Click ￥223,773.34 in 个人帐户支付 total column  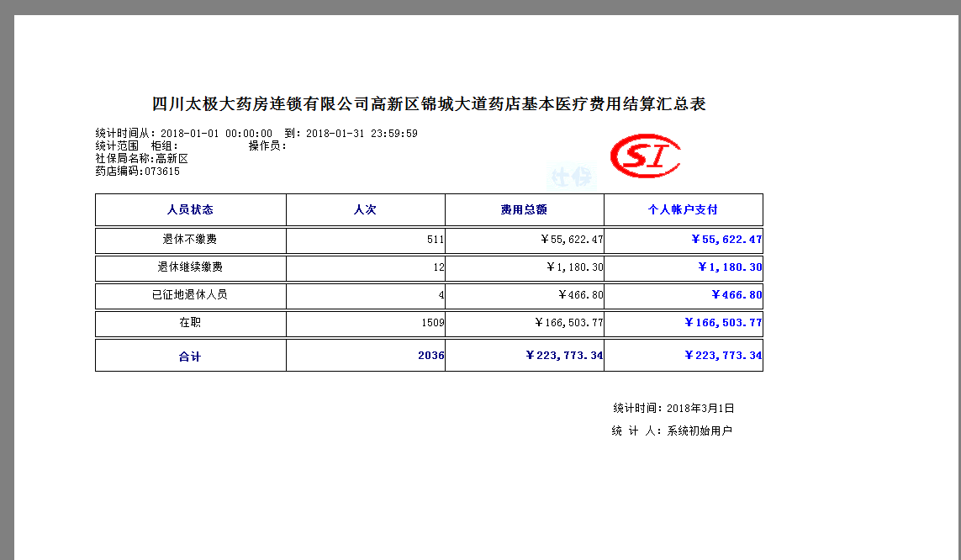tap(723, 356)
